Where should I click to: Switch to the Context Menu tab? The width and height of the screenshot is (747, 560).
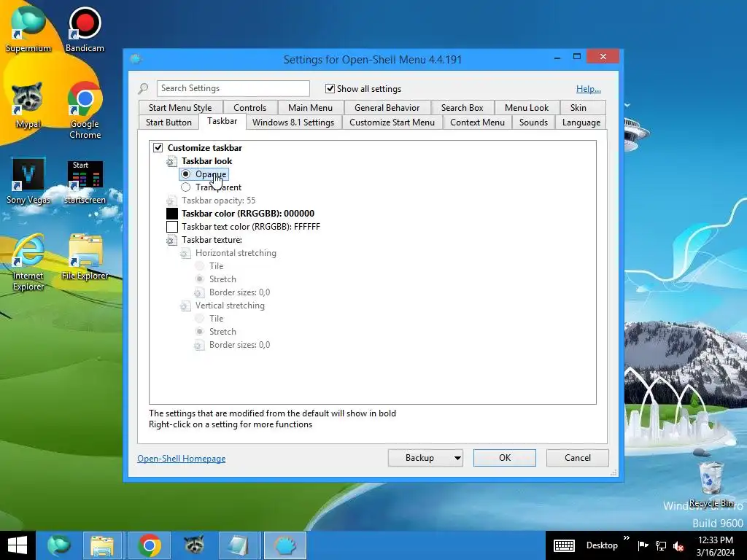(x=477, y=122)
